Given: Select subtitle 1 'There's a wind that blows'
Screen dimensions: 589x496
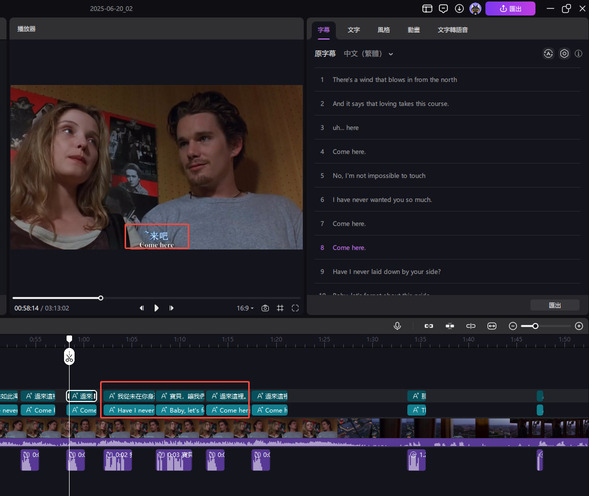Looking at the screenshot, I should 448,80.
